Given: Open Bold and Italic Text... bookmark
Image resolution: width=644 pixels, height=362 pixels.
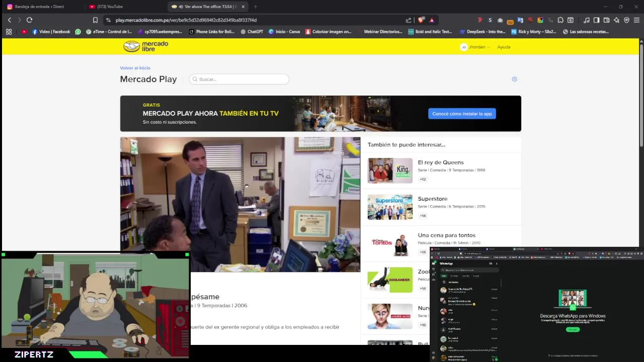Looking at the screenshot, I should point(430,32).
